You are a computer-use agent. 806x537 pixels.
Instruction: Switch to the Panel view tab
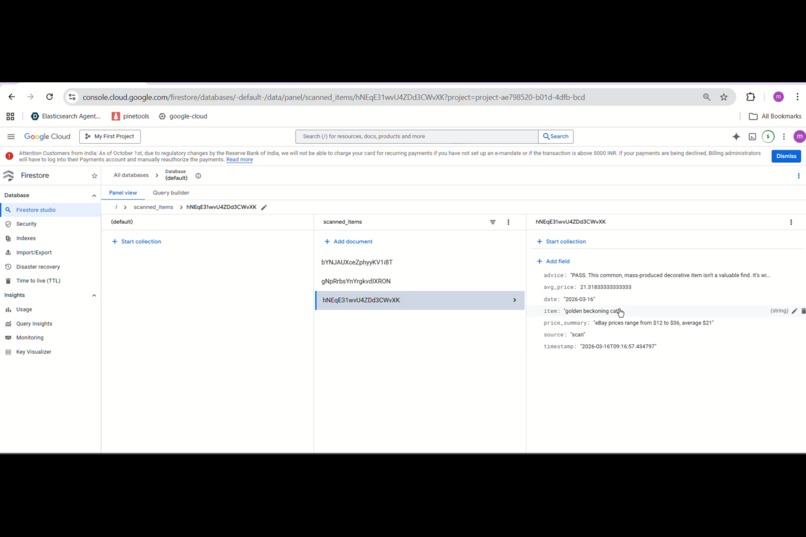coord(123,193)
